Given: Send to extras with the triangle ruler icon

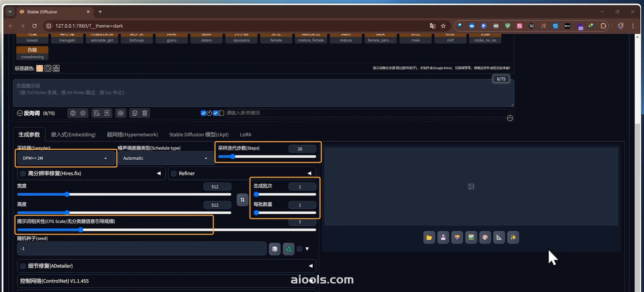Looking at the screenshot, I should (499, 238).
